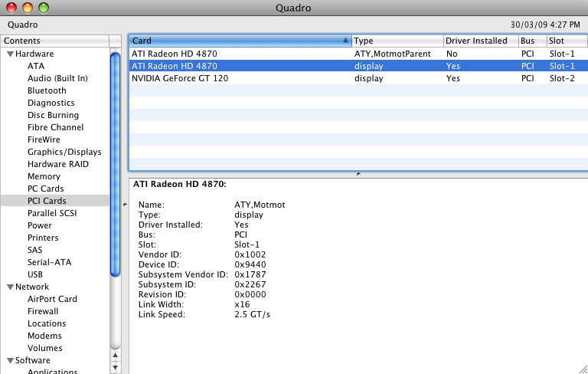Open the Bluetooth hardware entry
Screen dimensions: 588x374
tap(47, 90)
